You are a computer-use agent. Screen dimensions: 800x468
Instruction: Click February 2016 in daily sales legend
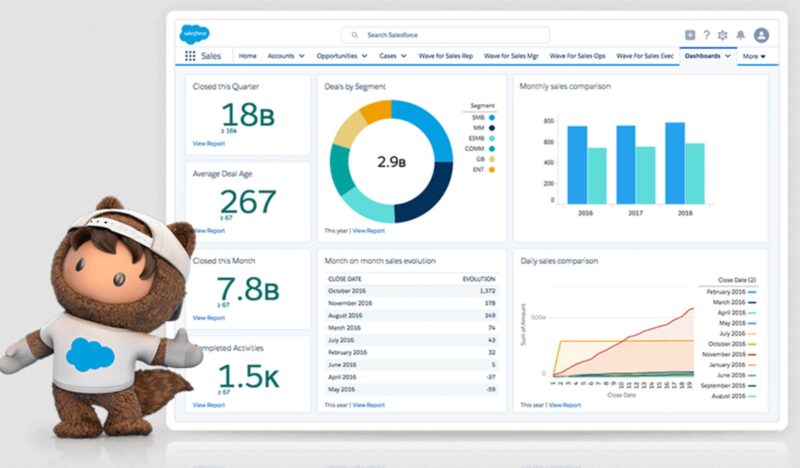[731, 292]
